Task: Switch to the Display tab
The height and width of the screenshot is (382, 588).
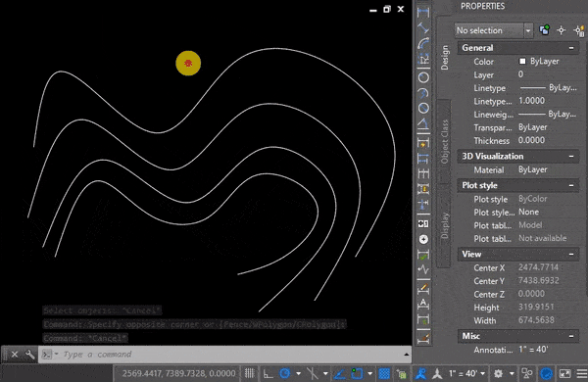Action: coord(445,225)
